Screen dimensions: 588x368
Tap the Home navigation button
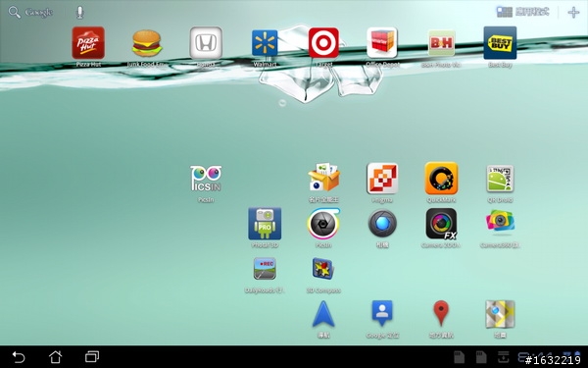coord(55,357)
